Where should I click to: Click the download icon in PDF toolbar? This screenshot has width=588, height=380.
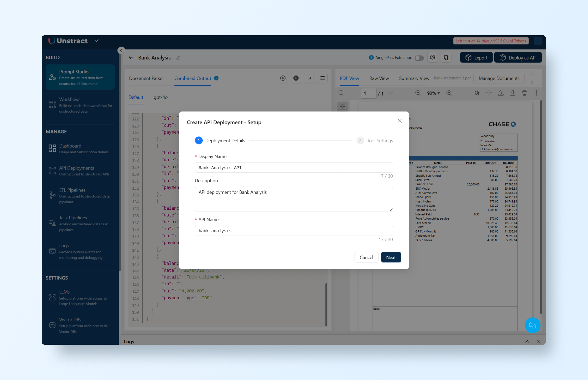[x=512, y=93]
